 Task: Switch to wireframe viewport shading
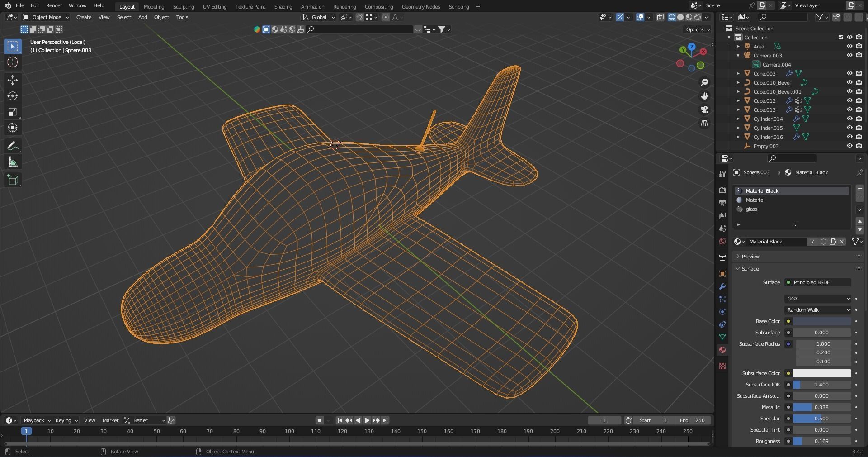click(x=672, y=17)
